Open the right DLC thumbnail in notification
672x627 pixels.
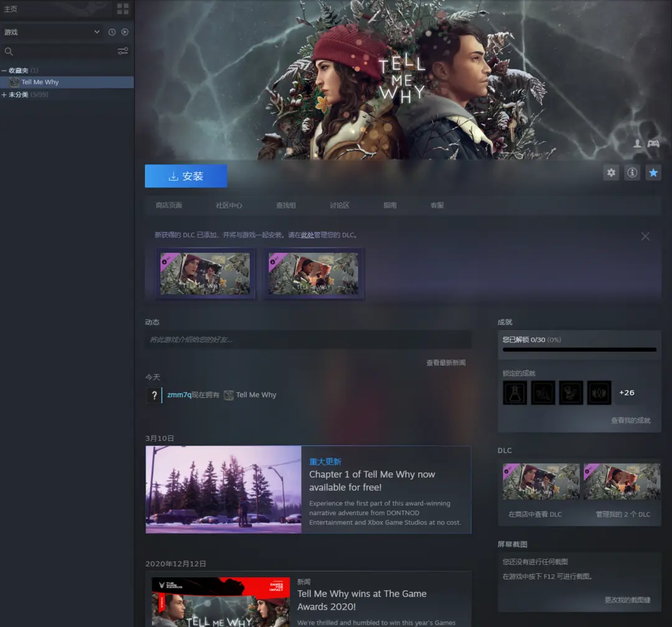click(x=313, y=273)
